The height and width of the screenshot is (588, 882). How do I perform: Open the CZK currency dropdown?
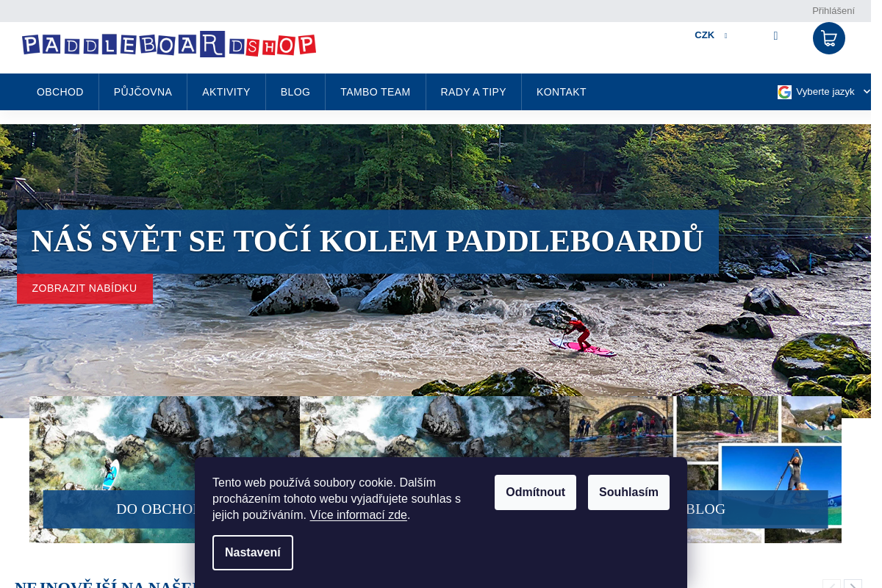coord(710,35)
